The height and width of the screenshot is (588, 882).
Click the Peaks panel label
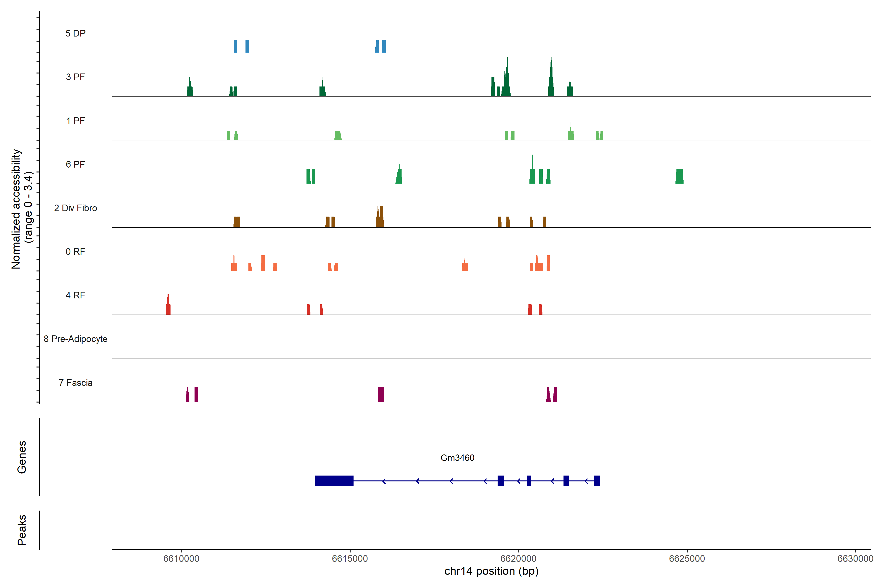click(22, 529)
